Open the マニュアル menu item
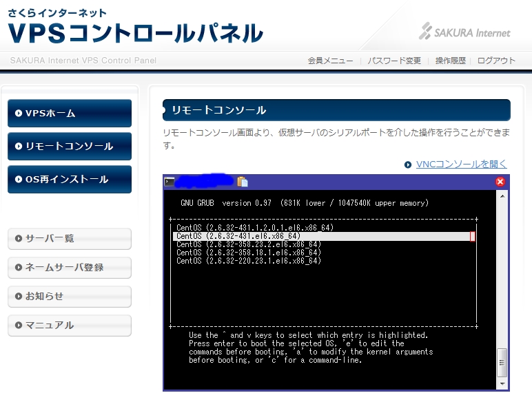The image size is (532, 393). [70, 326]
